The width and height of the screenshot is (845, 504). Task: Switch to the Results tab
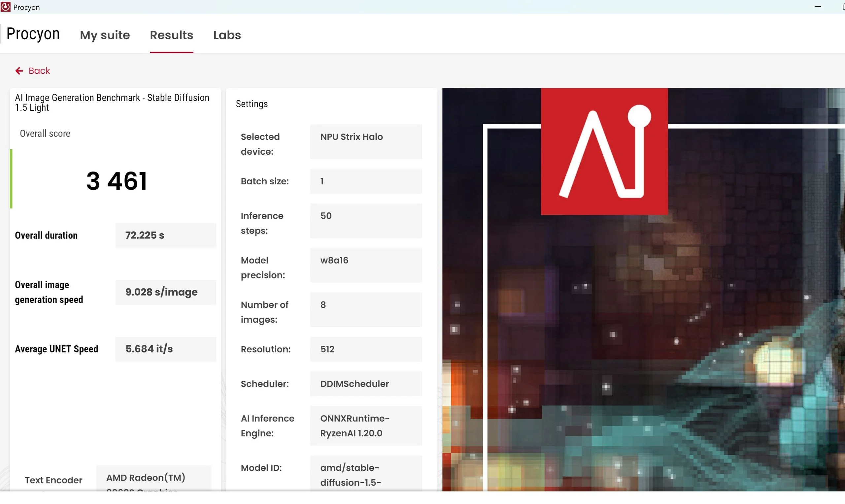click(x=171, y=35)
